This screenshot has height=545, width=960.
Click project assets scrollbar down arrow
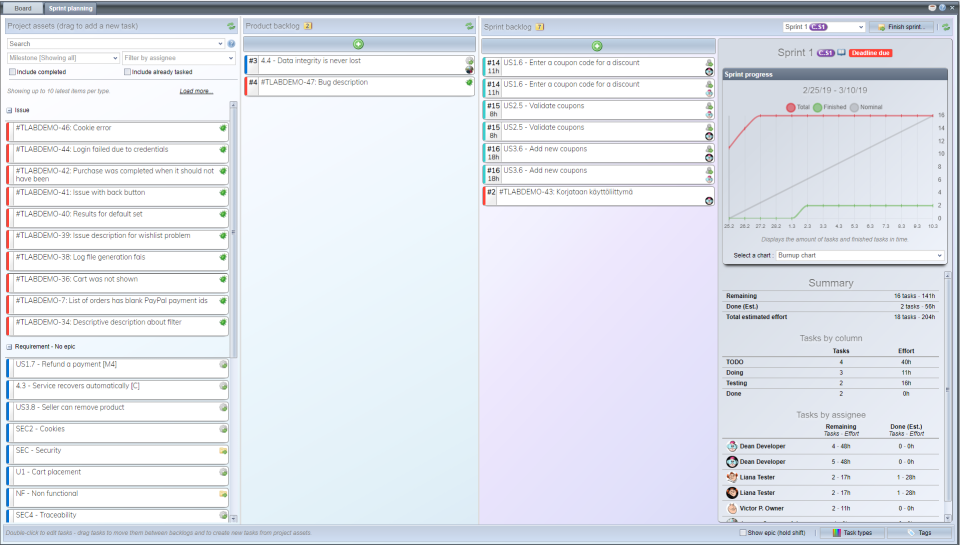(233, 519)
